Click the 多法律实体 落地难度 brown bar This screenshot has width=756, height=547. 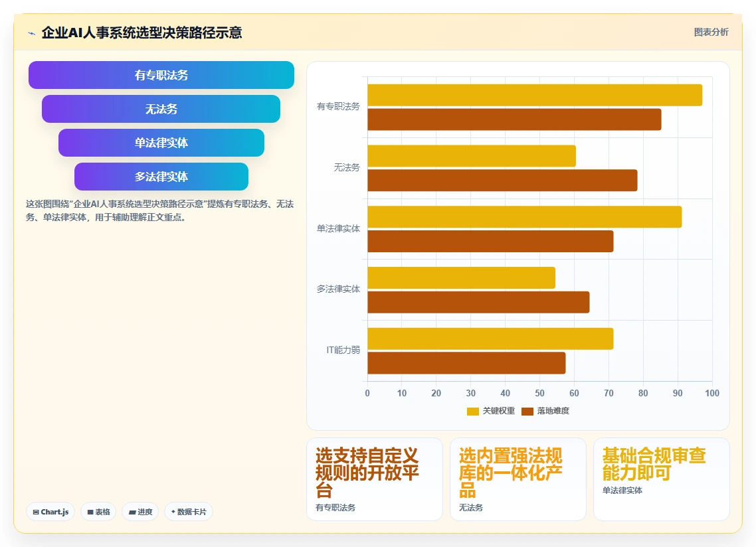pyautogui.click(x=478, y=302)
